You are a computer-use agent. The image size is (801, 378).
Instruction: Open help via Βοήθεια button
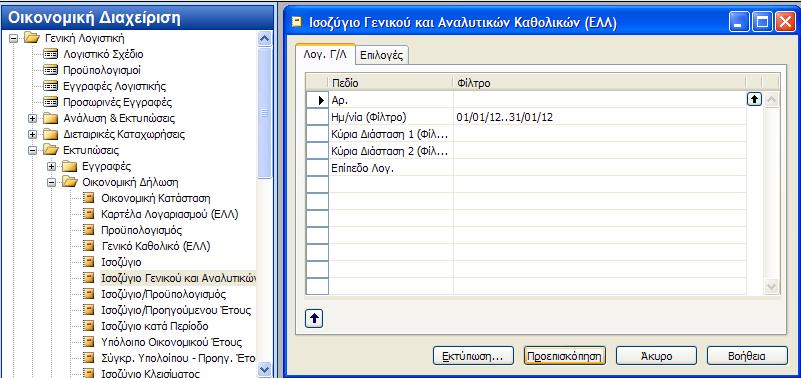747,356
